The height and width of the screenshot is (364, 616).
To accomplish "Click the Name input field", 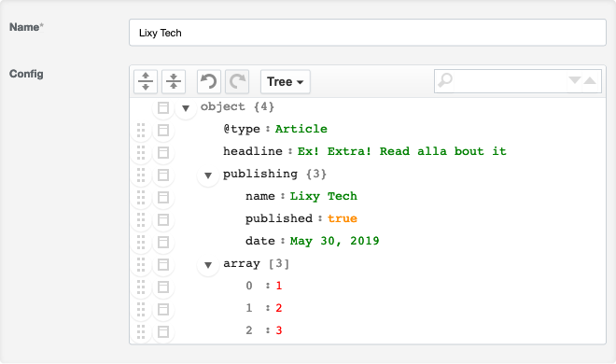I will pos(368,33).
